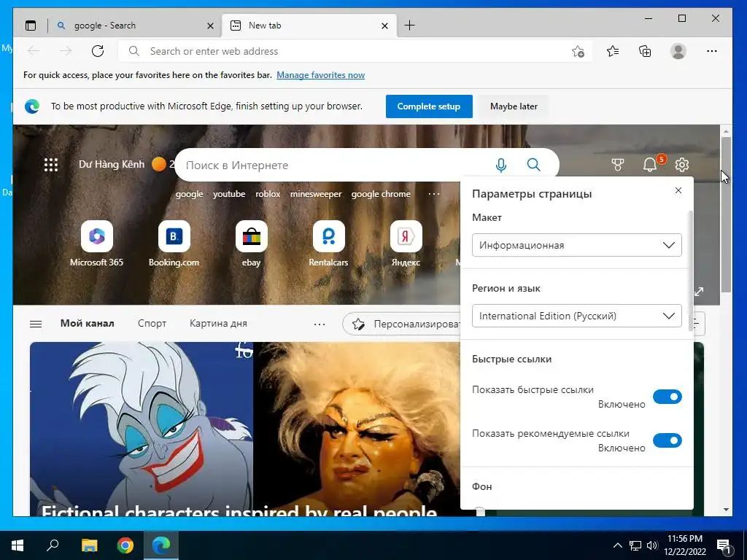Click the search magnifier in web search box

tap(533, 165)
